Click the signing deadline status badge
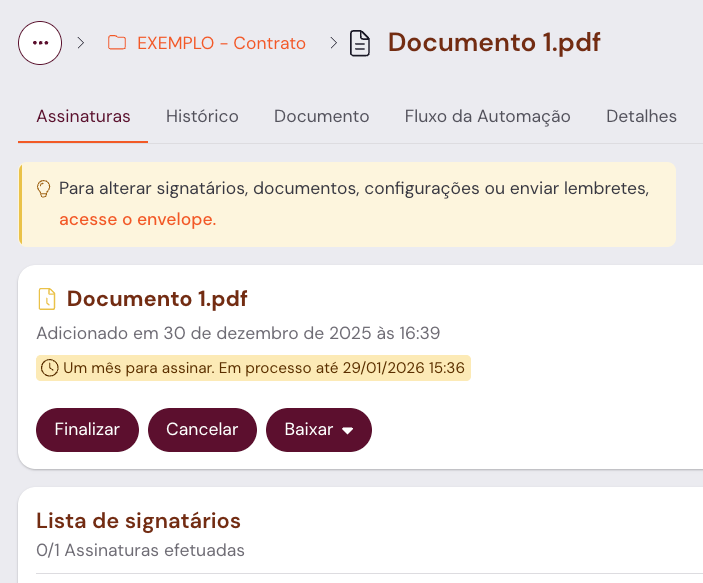 click(x=253, y=368)
